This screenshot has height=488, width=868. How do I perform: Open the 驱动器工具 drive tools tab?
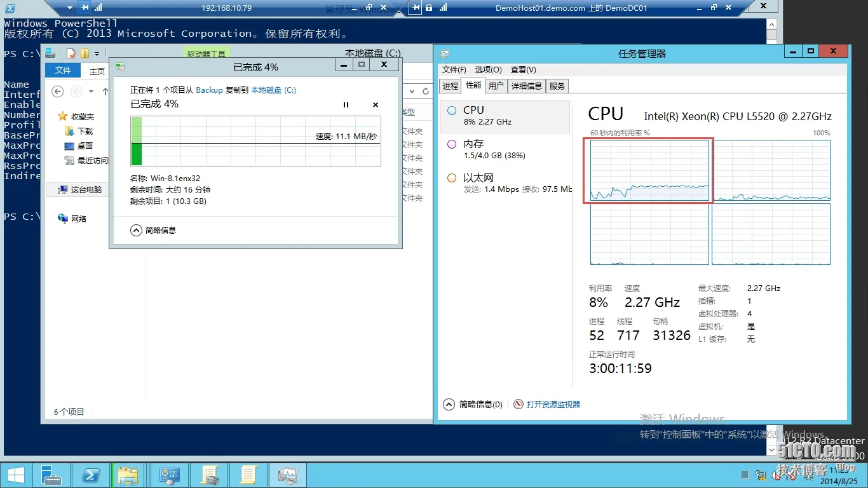pos(206,54)
